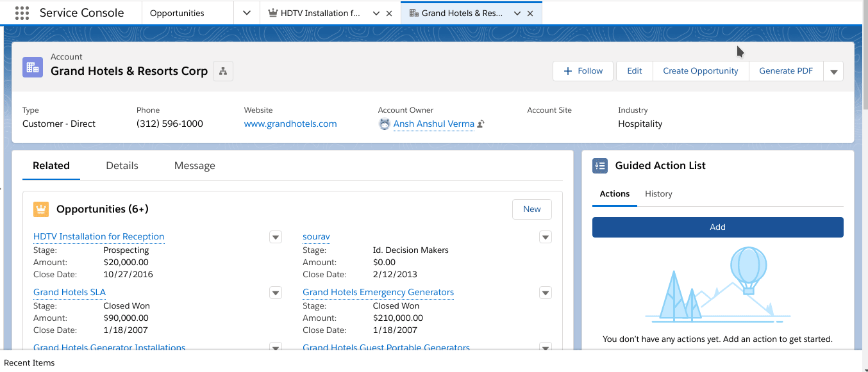Follow this account

coord(583,71)
